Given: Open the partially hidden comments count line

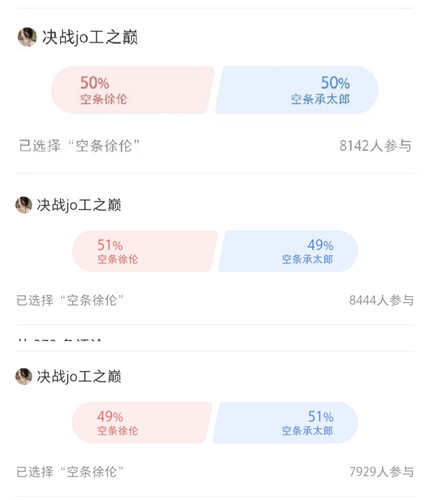Looking at the screenshot, I should click(60, 339).
